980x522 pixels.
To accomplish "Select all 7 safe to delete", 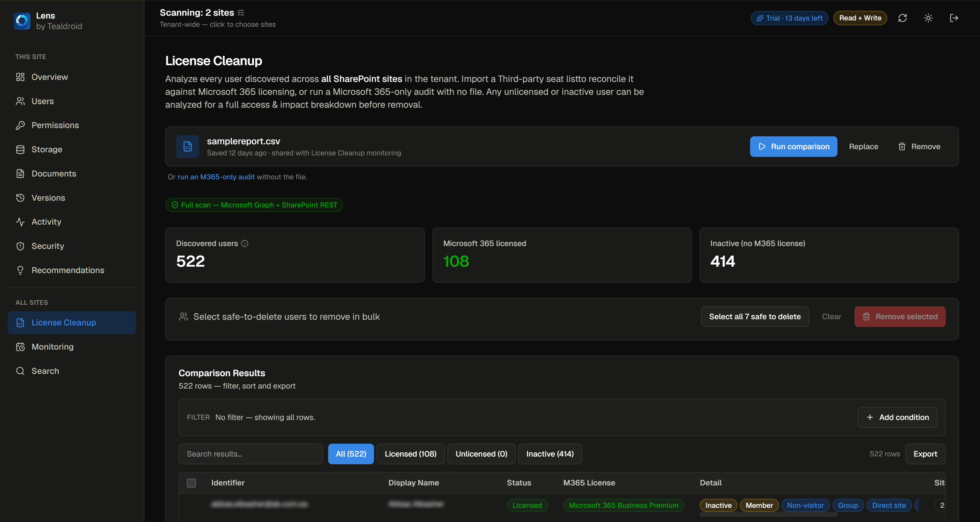I will pyautogui.click(x=755, y=317).
